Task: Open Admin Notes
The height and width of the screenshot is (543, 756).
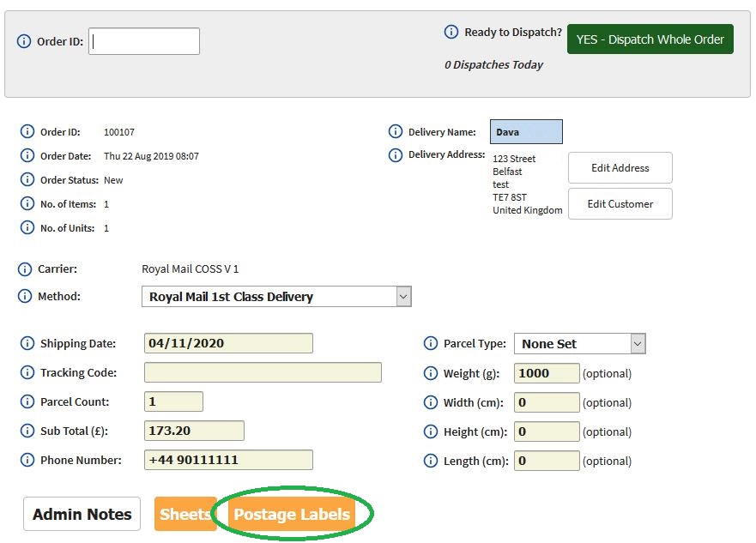Action: click(82, 514)
